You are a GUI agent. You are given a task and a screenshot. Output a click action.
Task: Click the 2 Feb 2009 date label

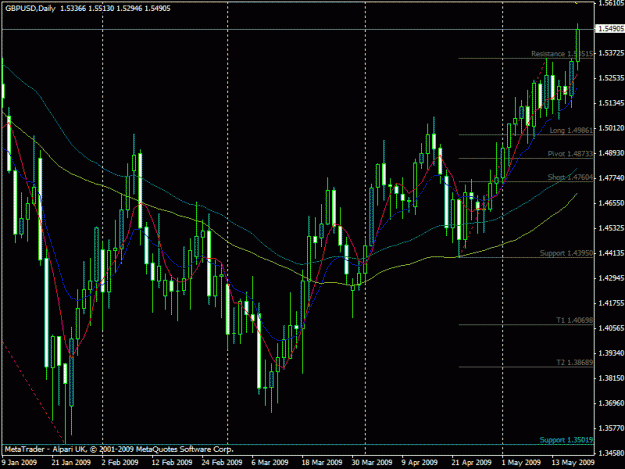click(120, 462)
